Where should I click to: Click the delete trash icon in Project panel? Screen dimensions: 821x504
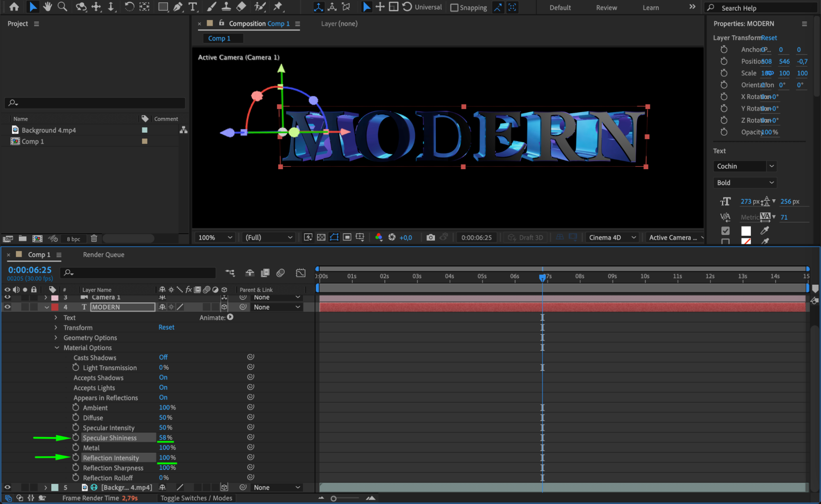coord(94,239)
